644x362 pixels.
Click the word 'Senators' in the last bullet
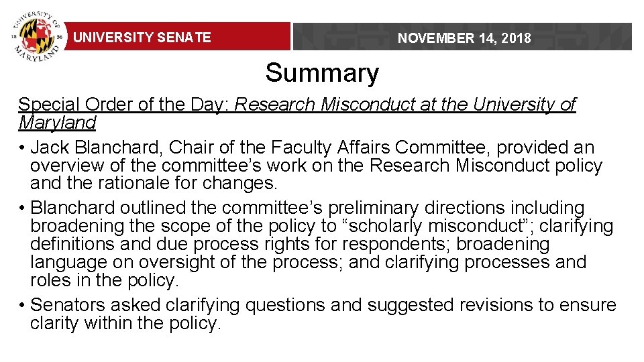pos(68,306)
